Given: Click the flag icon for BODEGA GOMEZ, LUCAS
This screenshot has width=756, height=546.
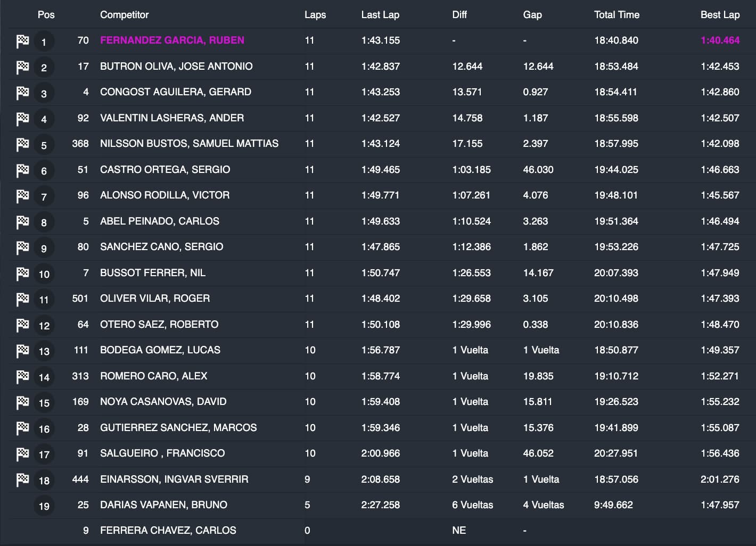Looking at the screenshot, I should click(22, 351).
